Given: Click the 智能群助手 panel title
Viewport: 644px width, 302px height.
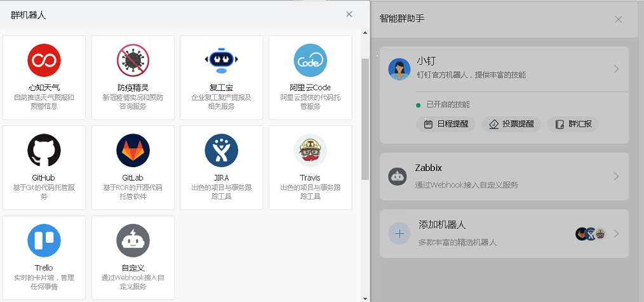Looking at the screenshot, I should point(402,18).
